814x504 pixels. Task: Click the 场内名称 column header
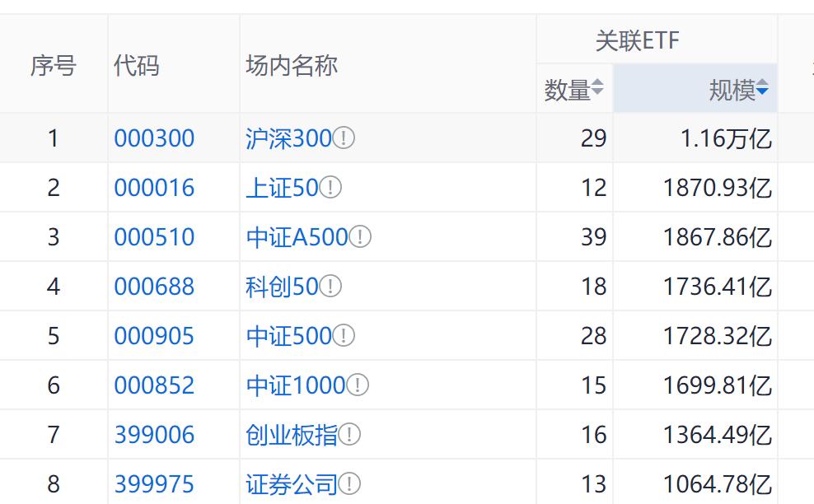388,65
